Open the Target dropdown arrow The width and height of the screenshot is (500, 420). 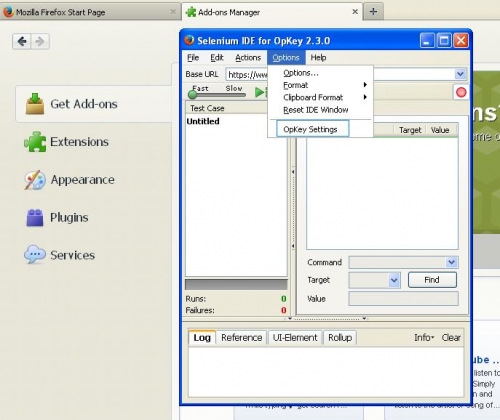click(394, 280)
